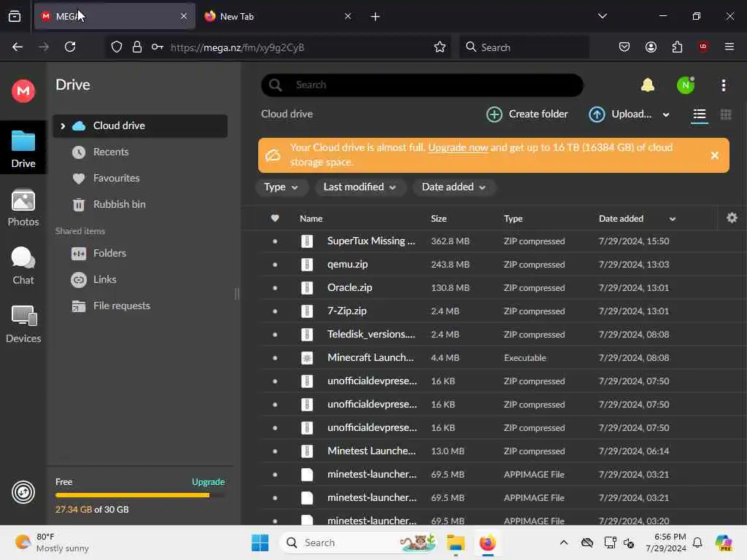
Task: Open File requests
Action: click(x=122, y=306)
